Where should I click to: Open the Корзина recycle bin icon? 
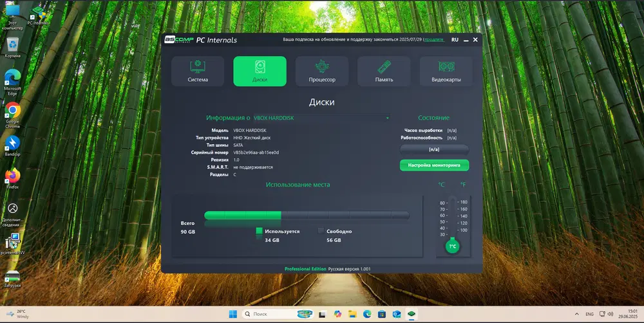13,48
